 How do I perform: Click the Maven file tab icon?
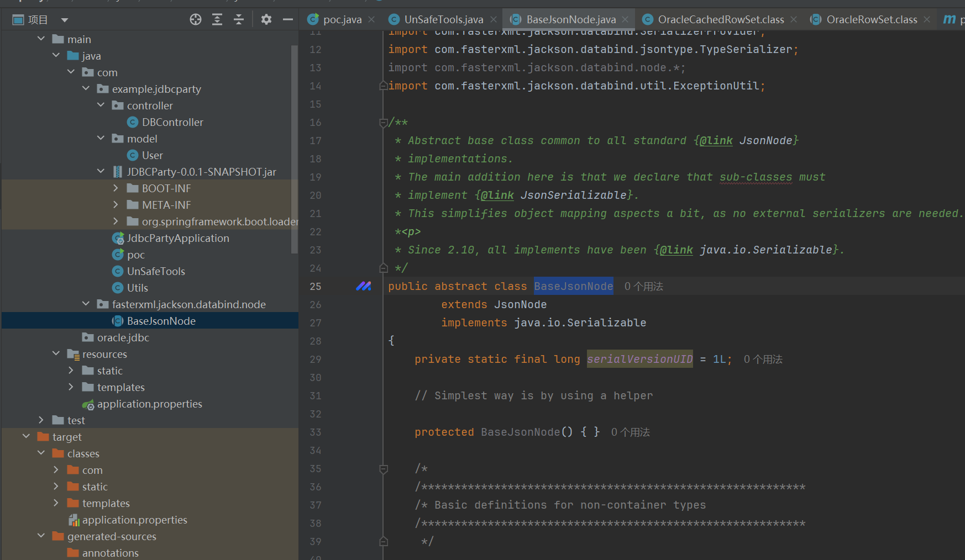949,19
